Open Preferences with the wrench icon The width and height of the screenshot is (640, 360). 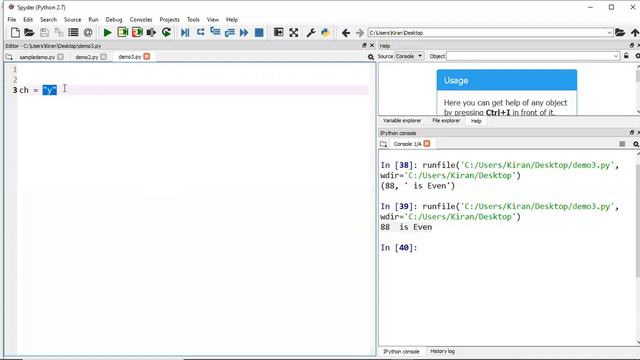(x=311, y=33)
